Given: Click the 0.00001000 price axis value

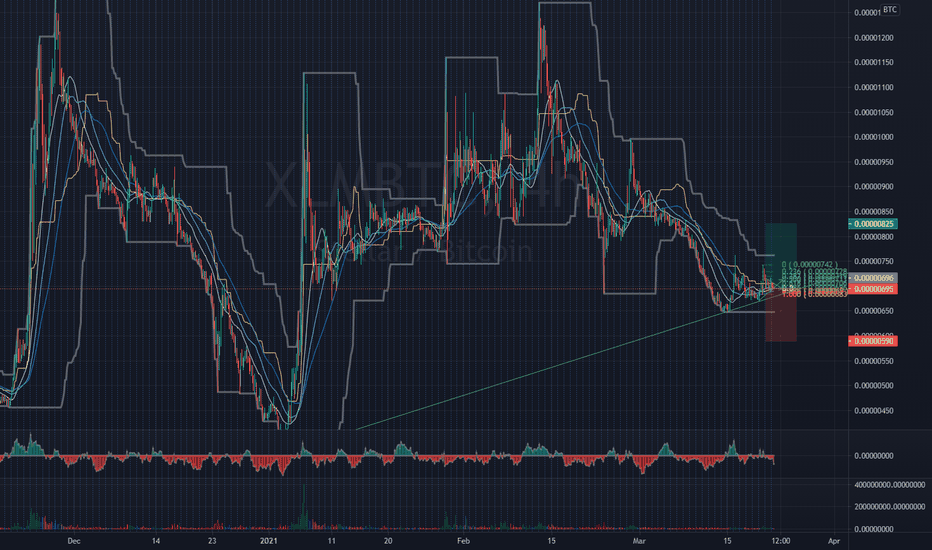Looking at the screenshot, I should point(874,137).
